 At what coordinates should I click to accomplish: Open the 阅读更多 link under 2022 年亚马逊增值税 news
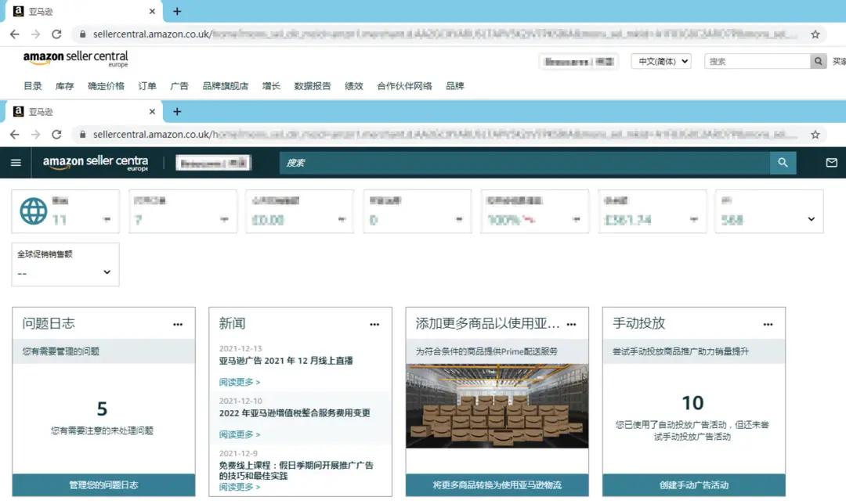pos(237,434)
